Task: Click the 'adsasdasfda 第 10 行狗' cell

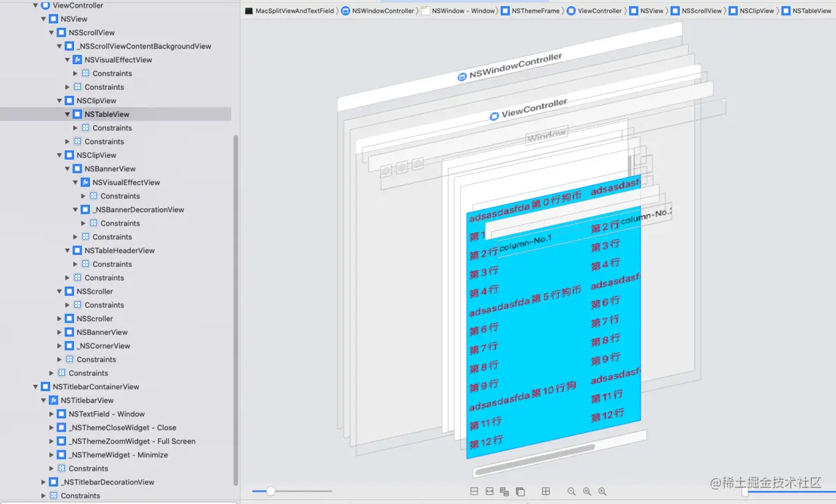Action: point(522,396)
